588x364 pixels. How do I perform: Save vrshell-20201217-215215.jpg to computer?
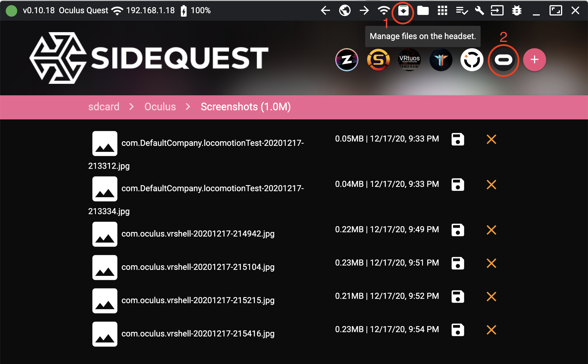pyautogui.click(x=458, y=297)
